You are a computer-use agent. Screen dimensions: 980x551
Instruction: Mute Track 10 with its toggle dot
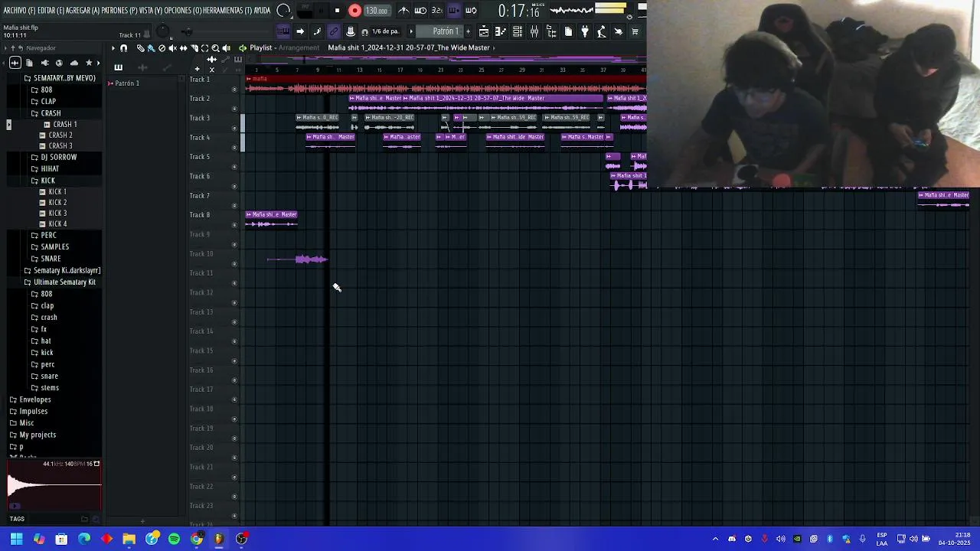click(234, 264)
